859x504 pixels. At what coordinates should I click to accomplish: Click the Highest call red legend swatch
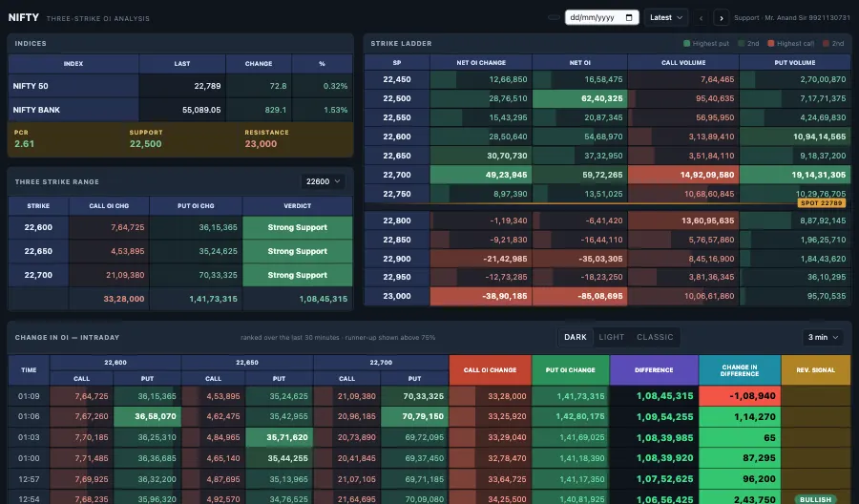[771, 43]
